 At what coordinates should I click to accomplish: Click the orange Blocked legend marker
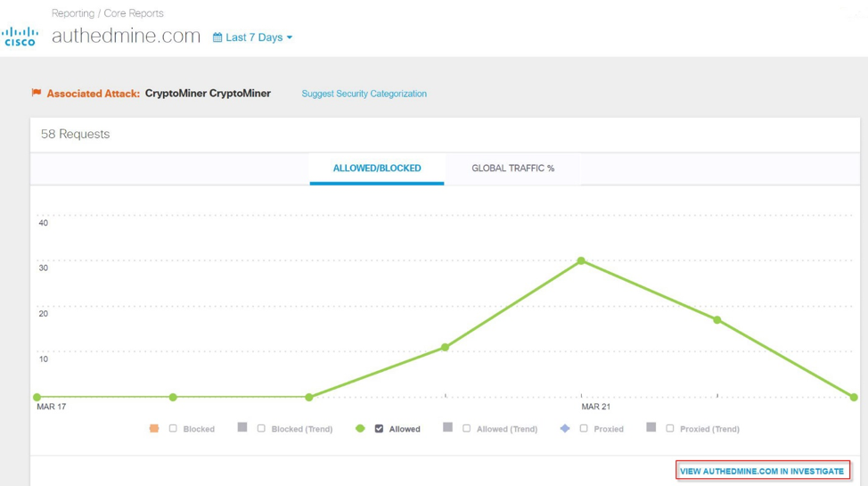[154, 429]
